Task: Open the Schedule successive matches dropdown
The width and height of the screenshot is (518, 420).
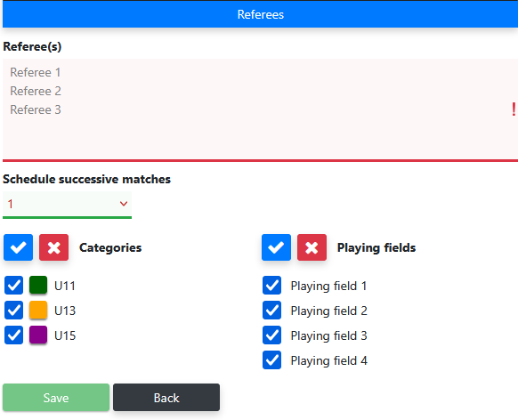Action: 67,205
